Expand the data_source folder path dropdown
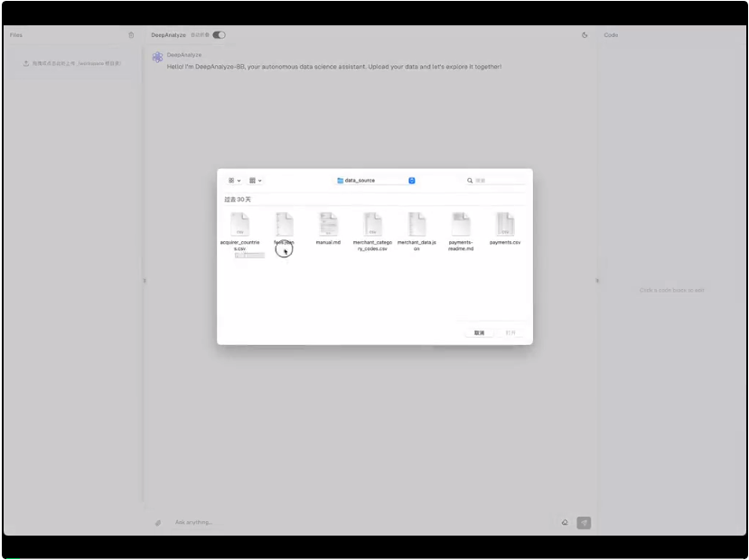Viewport: 749px width, 560px height. click(x=411, y=181)
